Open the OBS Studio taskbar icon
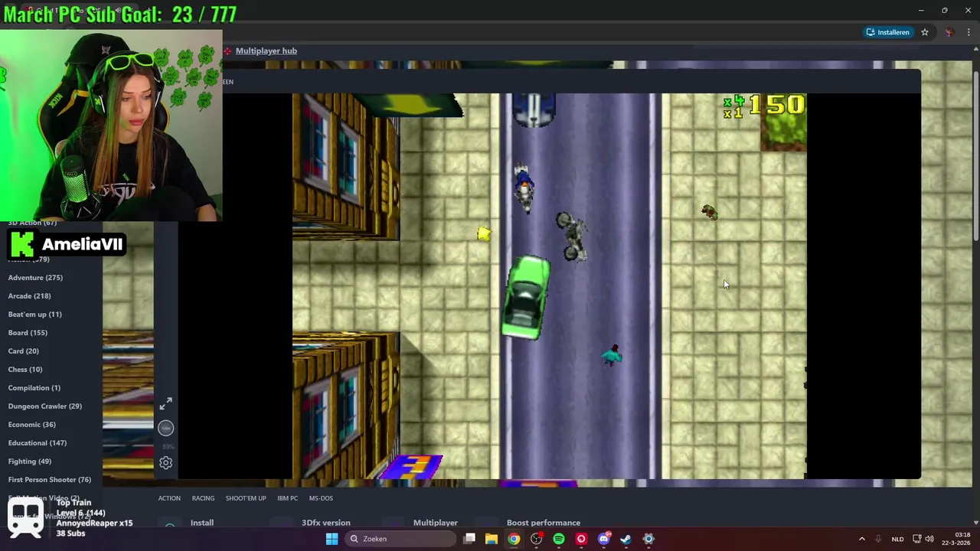Screen dimensions: 980x551 (536, 539)
